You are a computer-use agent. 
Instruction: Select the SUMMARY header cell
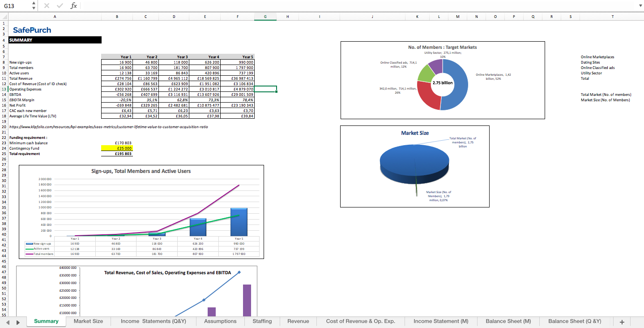[55, 40]
